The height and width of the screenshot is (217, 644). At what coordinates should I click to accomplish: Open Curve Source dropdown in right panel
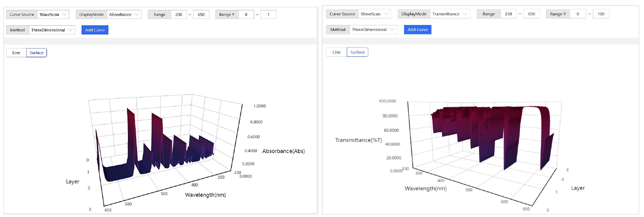tap(374, 14)
